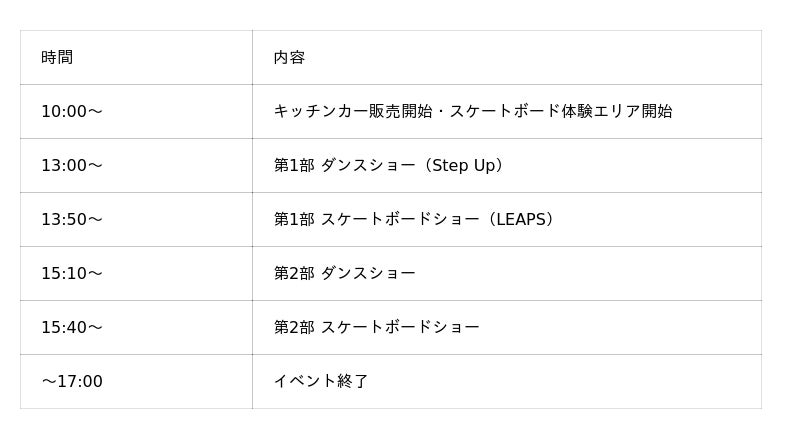Click the 時間 column header
Viewport: 800px width, 439px height.
click(57, 58)
